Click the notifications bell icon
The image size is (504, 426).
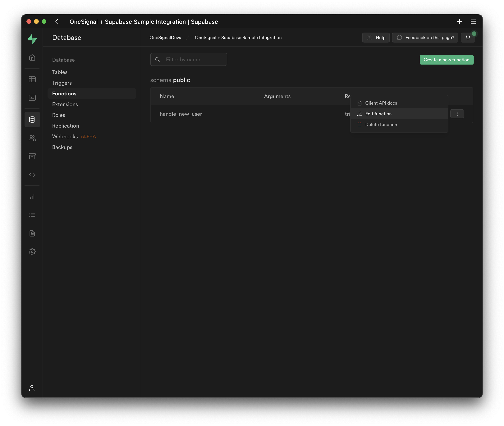[468, 37]
